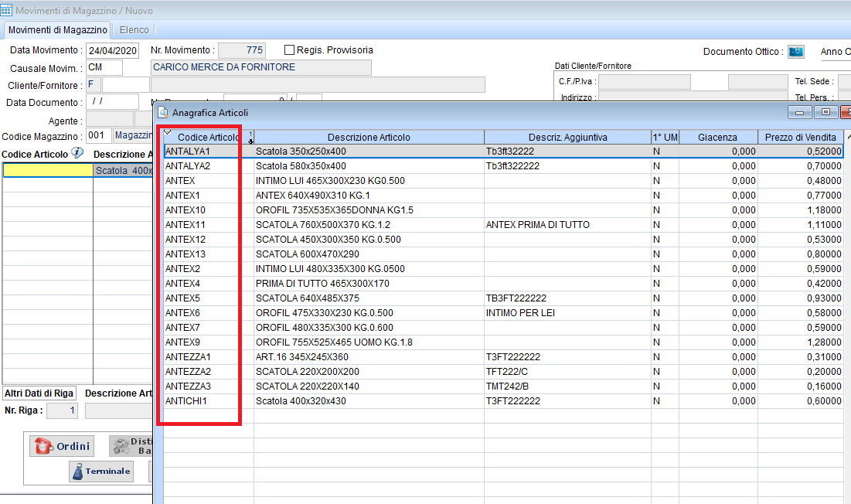Image resolution: width=851 pixels, height=504 pixels.
Task: Select article code ANTEX
Action: 180,181
